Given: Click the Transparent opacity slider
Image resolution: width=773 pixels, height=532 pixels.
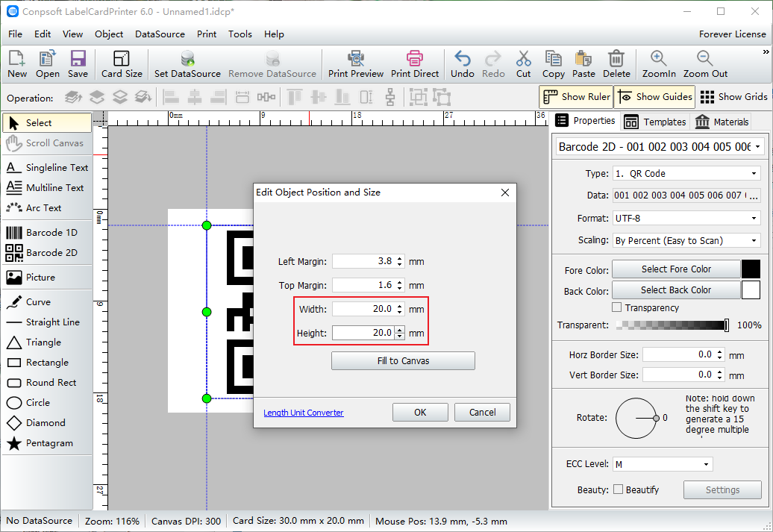Looking at the screenshot, I should pyautogui.click(x=672, y=325).
